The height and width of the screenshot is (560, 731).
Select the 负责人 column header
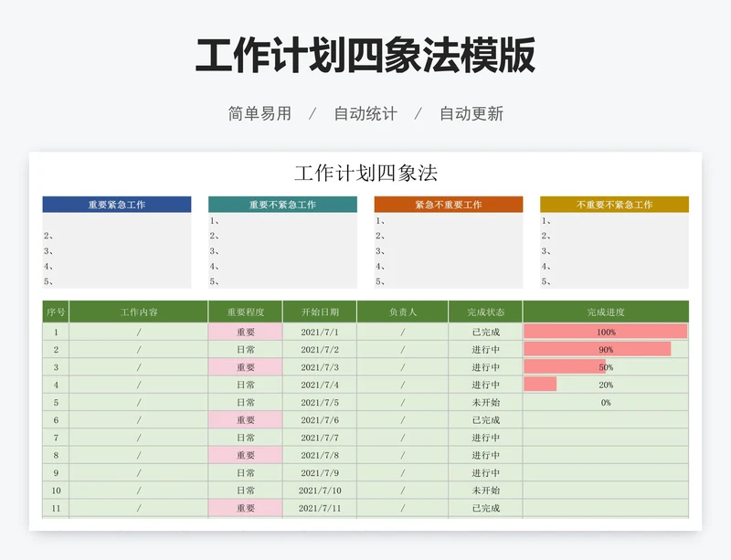402,312
